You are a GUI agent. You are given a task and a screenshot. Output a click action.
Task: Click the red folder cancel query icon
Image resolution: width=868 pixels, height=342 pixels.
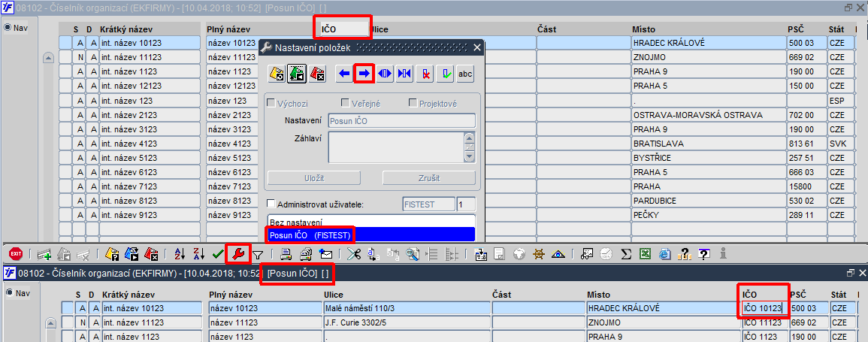(x=151, y=254)
